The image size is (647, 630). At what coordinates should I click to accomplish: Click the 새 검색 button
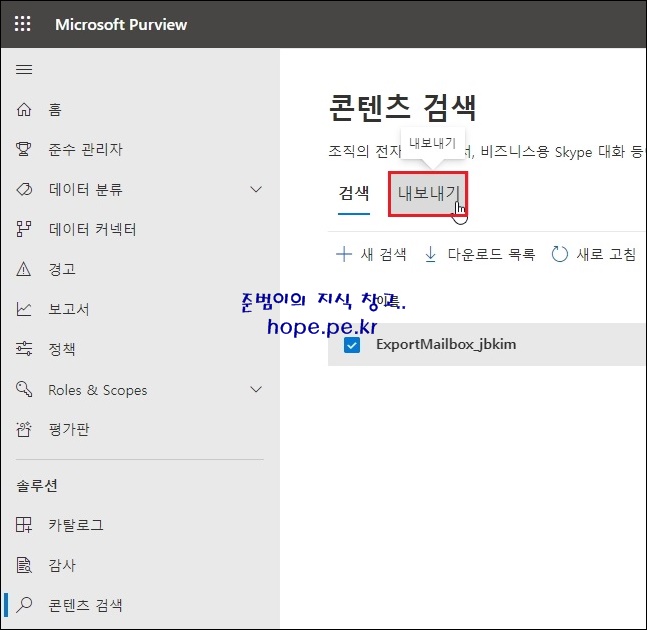tap(371, 254)
